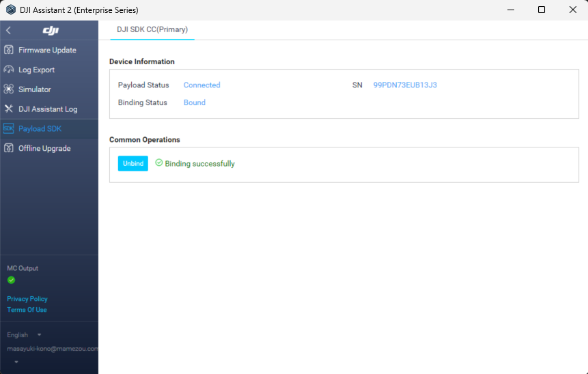Click the Offline Upgrade icon
The width and height of the screenshot is (588, 374).
(x=8, y=148)
